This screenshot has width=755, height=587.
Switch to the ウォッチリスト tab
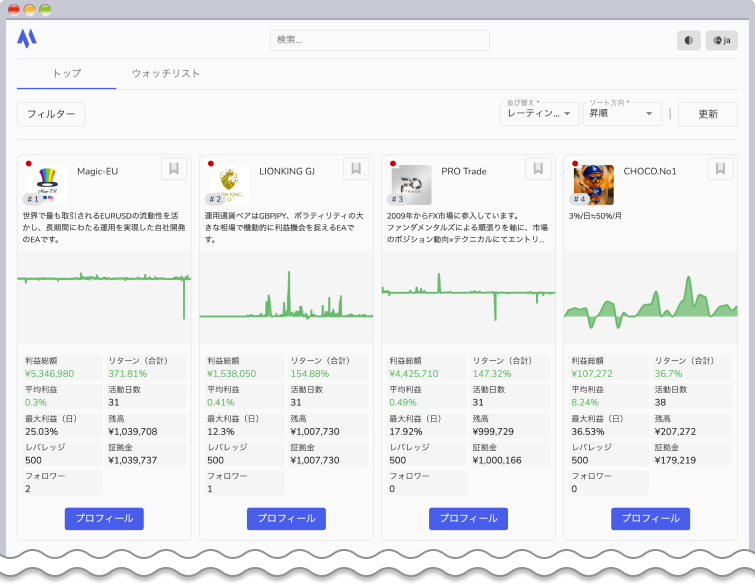tap(166, 74)
